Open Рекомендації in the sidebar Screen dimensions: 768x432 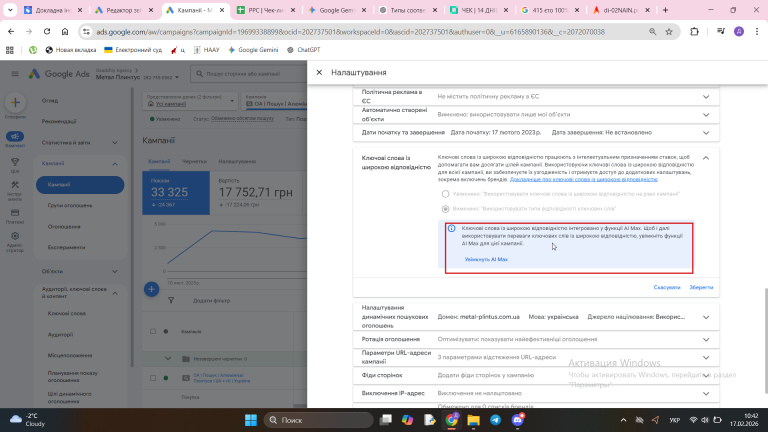click(59, 121)
